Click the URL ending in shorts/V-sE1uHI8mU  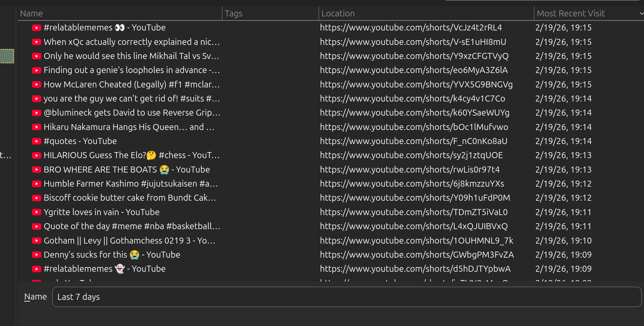[413, 42]
